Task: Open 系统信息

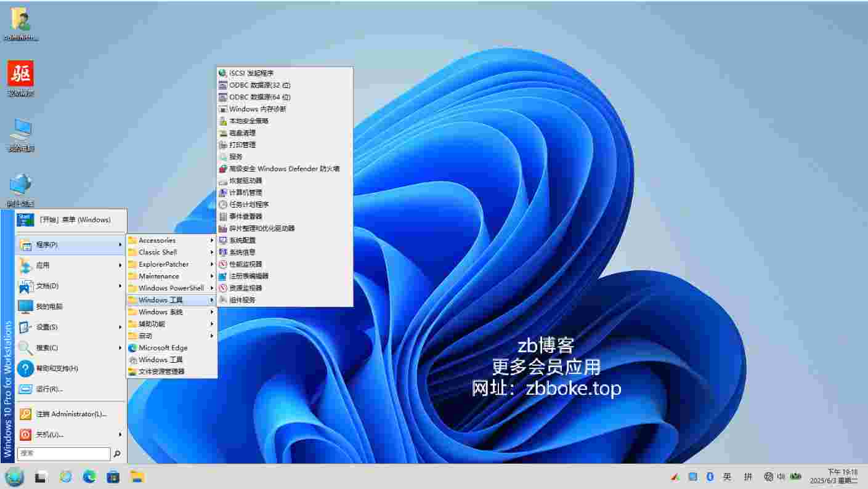Action: (x=285, y=252)
